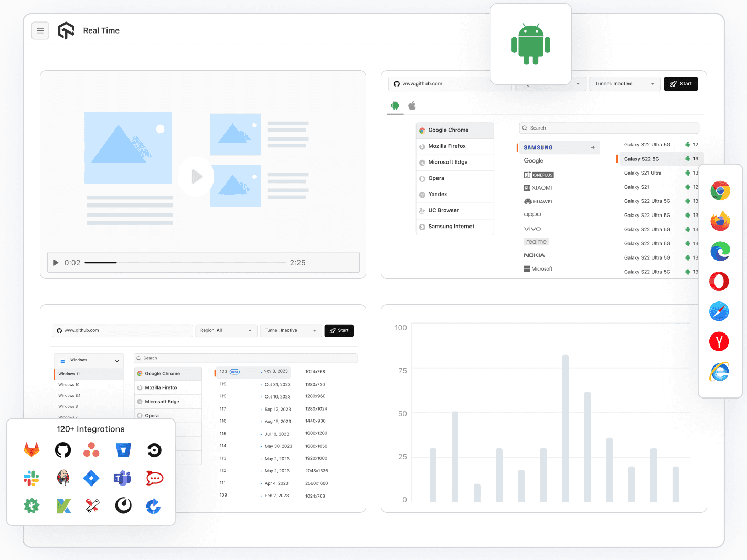Click the GitHub icon in integrations
This screenshot has height=560, width=747.
[63, 450]
